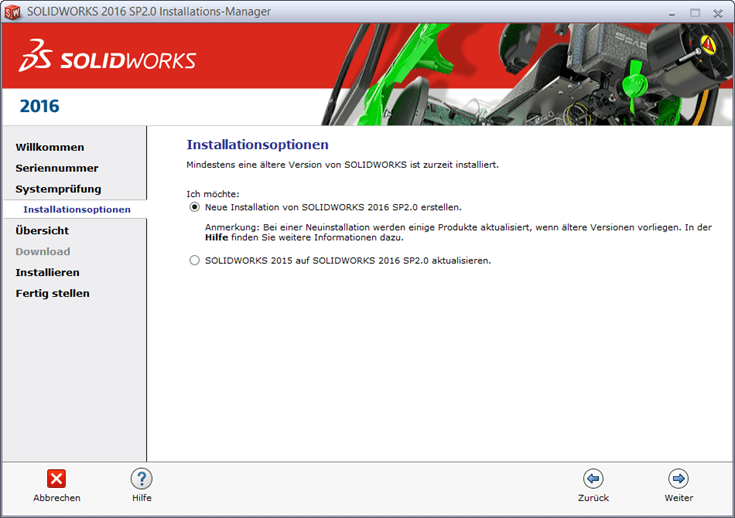Image resolution: width=735 pixels, height=518 pixels.
Task: Jump to the Übersicht step
Action: coord(42,230)
